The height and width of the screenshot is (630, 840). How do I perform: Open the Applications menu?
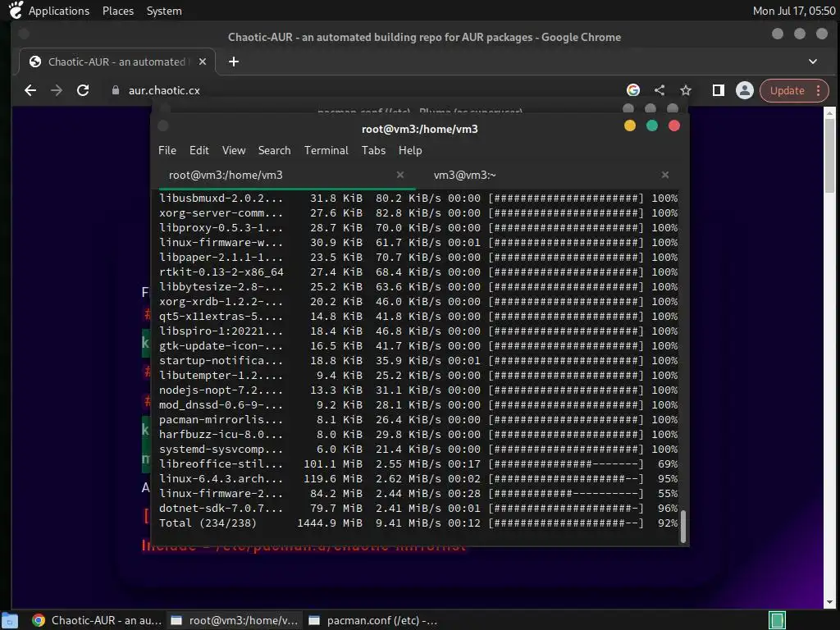tap(59, 11)
